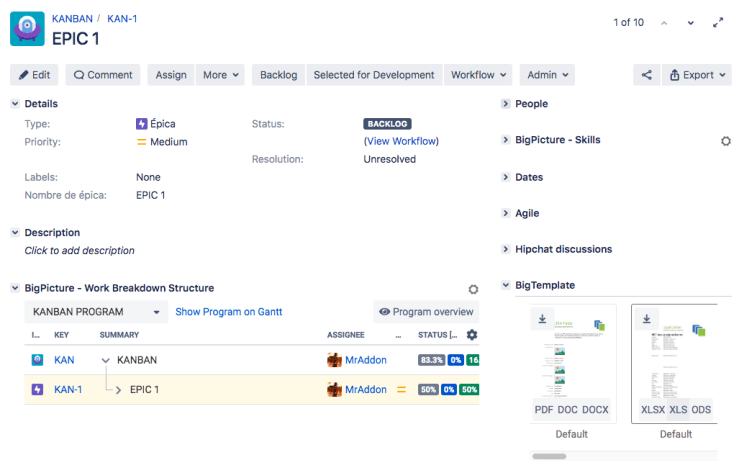739x473 pixels.
Task: Open Work Breakdown Structure gear settings
Action: coord(473,288)
